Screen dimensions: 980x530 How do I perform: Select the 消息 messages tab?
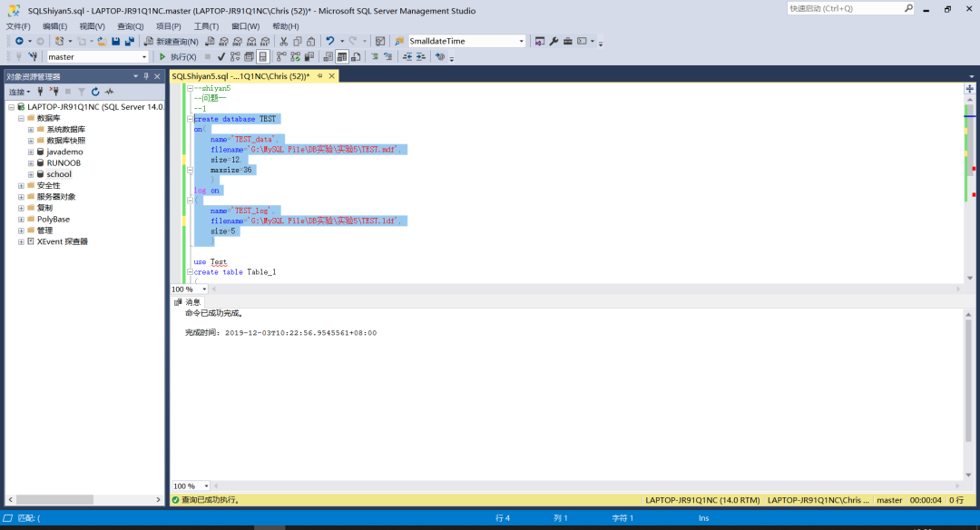(188, 302)
